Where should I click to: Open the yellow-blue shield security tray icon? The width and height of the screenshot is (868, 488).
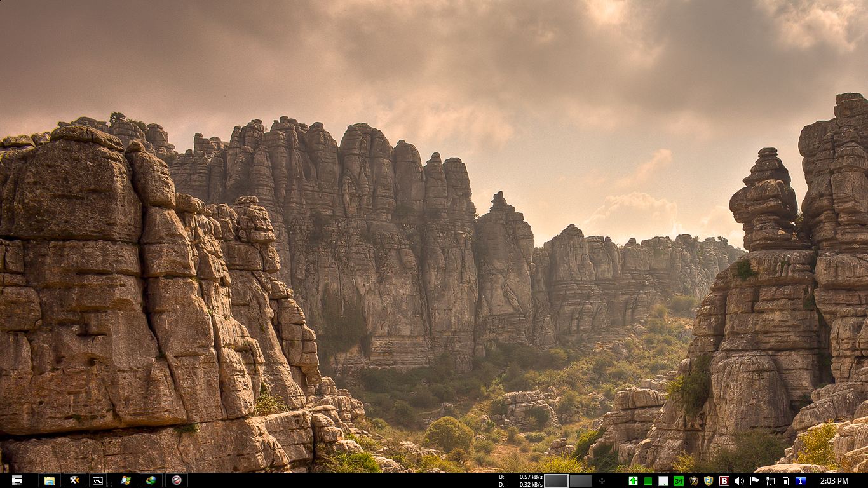(709, 481)
